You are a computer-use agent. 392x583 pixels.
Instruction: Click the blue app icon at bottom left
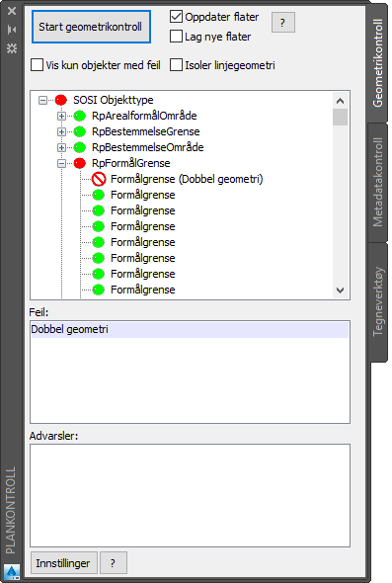12,571
